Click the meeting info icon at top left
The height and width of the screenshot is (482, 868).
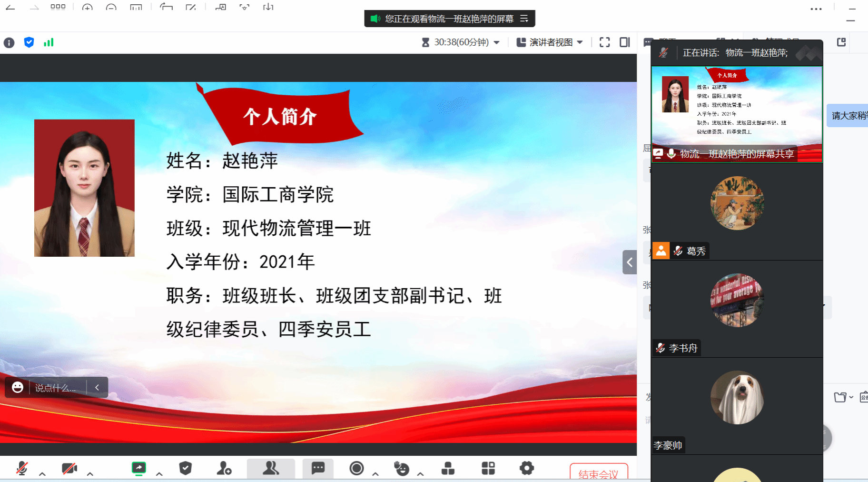click(x=9, y=43)
